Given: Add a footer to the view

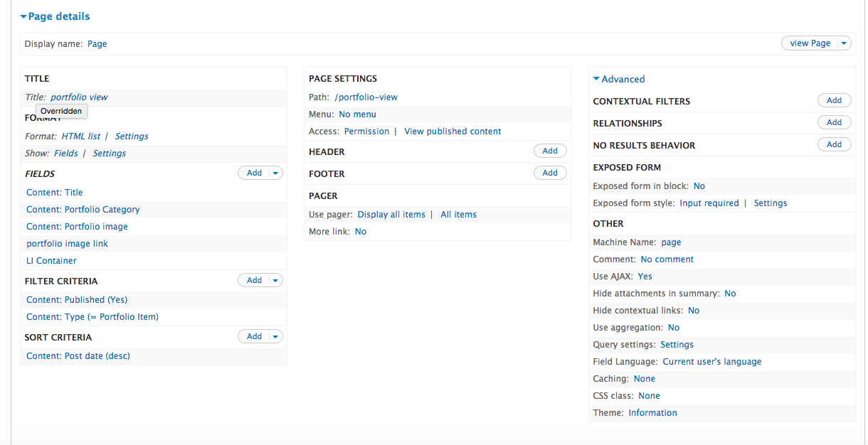Looking at the screenshot, I should click(x=550, y=173).
